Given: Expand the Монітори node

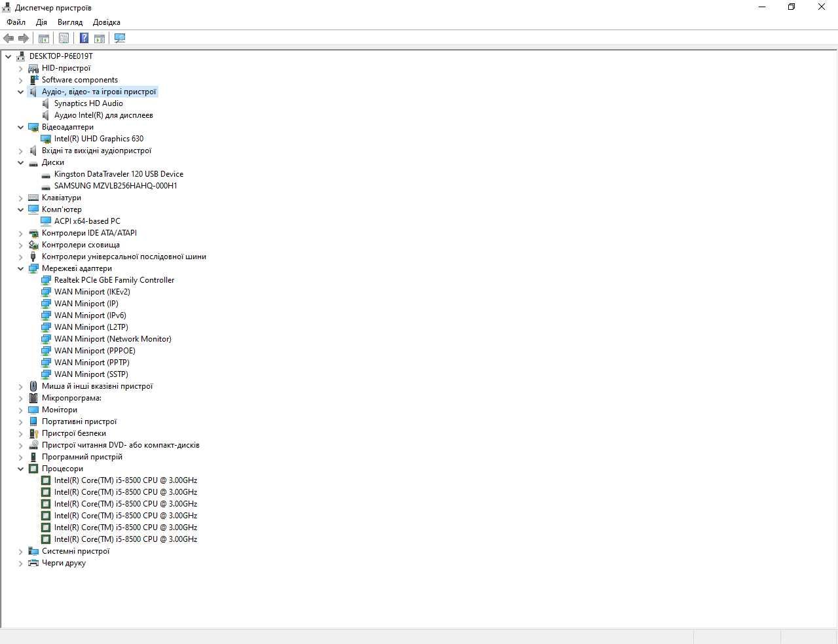Looking at the screenshot, I should tap(20, 410).
